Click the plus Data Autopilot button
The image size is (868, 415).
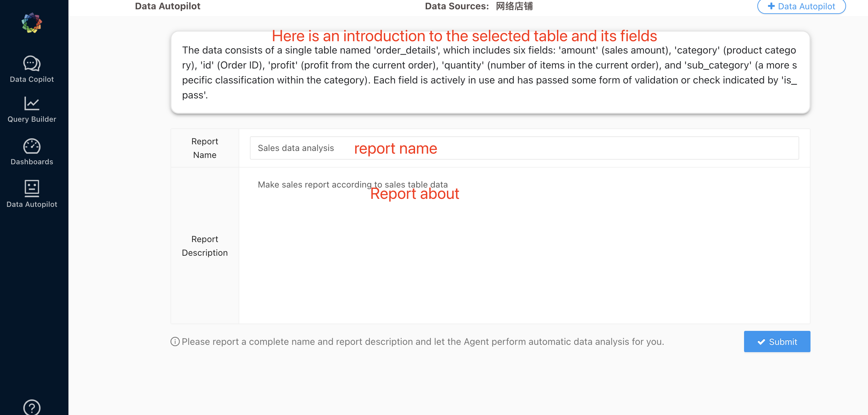pyautogui.click(x=801, y=6)
